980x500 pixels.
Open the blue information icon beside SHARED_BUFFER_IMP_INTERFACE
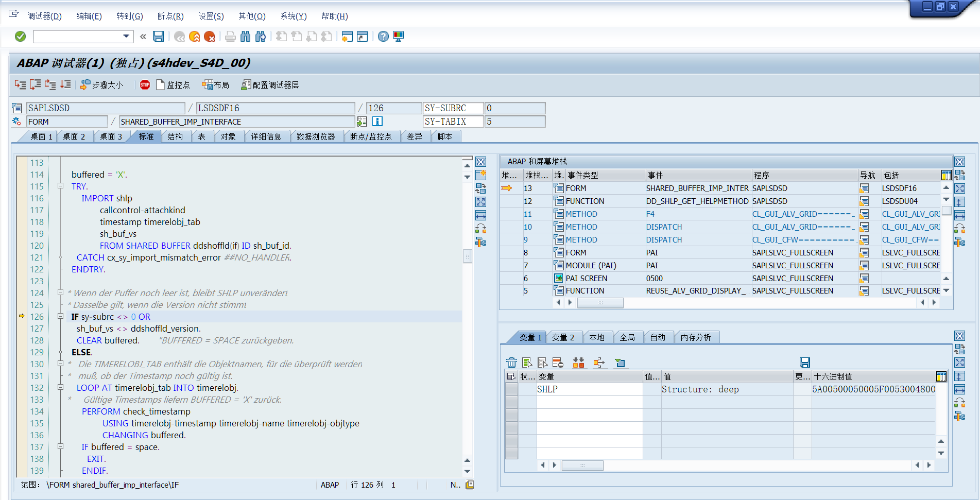pos(379,122)
